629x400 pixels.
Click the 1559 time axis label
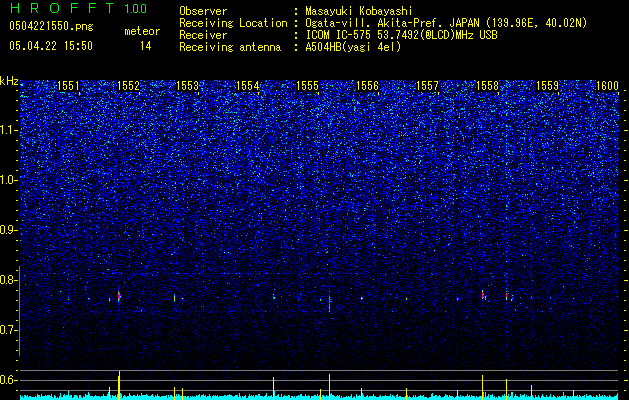tap(548, 86)
